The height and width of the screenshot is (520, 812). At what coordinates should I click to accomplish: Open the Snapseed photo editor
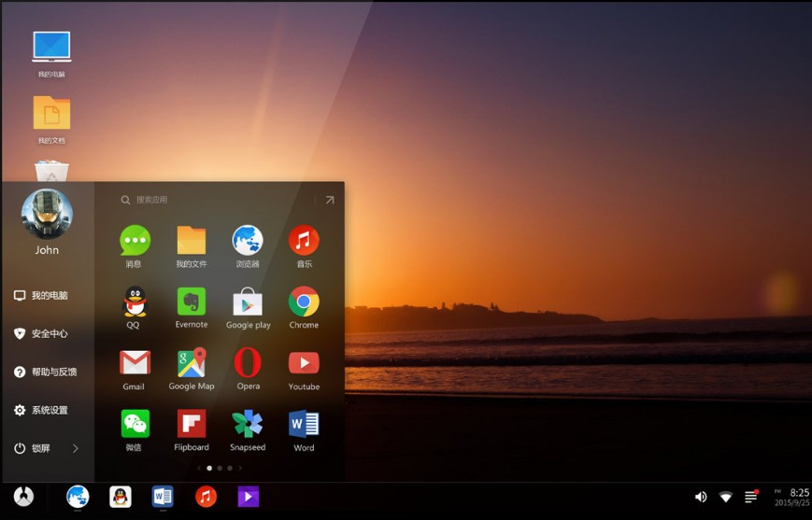[248, 425]
